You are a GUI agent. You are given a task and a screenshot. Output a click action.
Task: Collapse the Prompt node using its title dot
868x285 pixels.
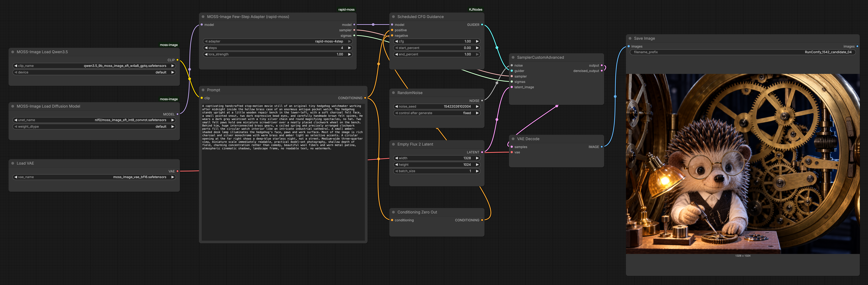click(x=203, y=90)
